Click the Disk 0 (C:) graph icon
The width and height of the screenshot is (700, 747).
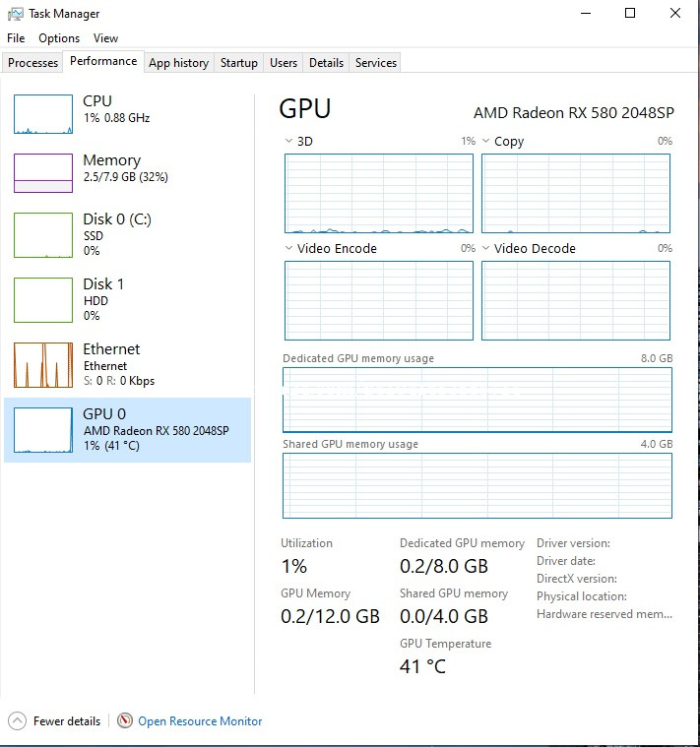(43, 235)
